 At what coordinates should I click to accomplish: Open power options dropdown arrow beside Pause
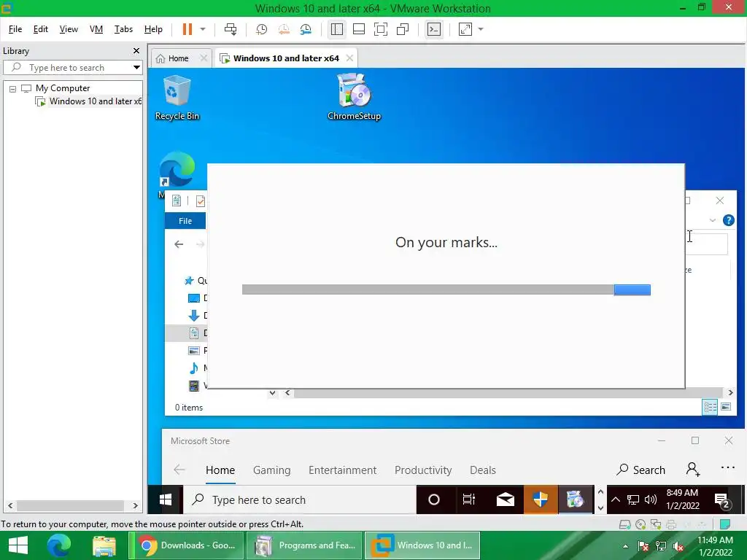click(x=203, y=29)
